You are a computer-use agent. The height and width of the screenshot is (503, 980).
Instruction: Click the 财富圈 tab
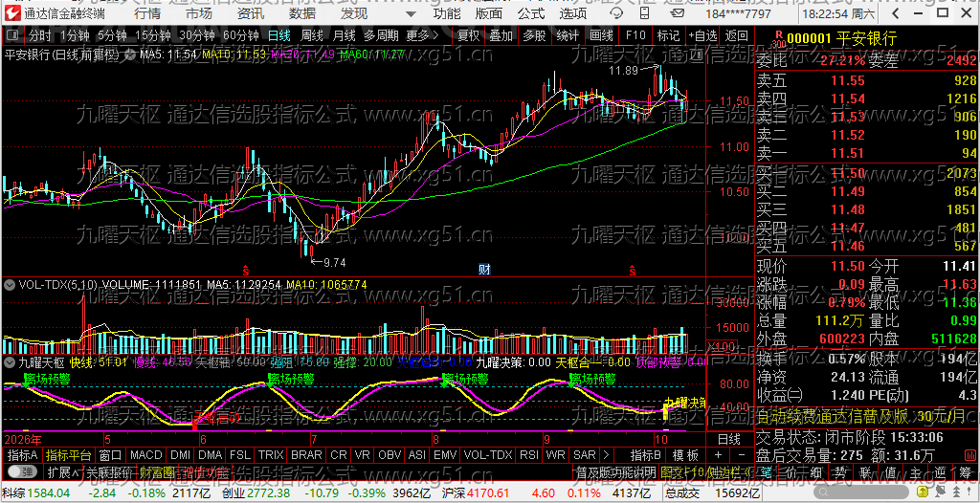(158, 471)
